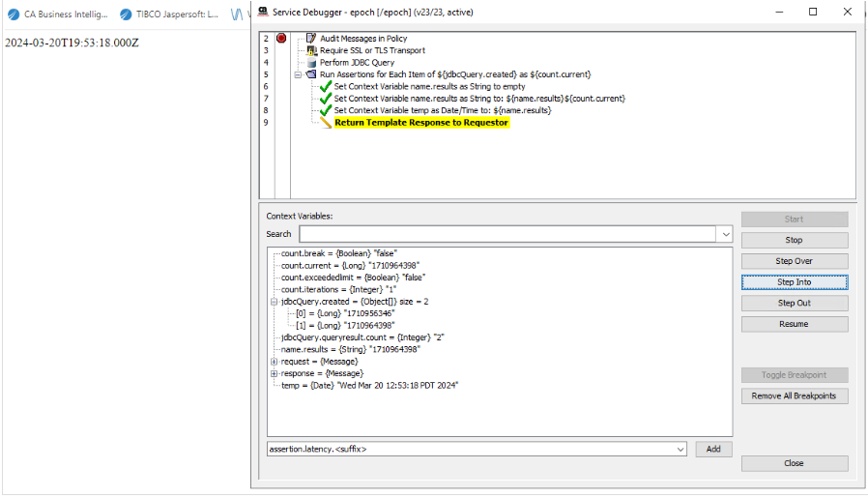Click green checkmark for name.results as String to empty
Viewport: 868px width, 498px height.
326,86
